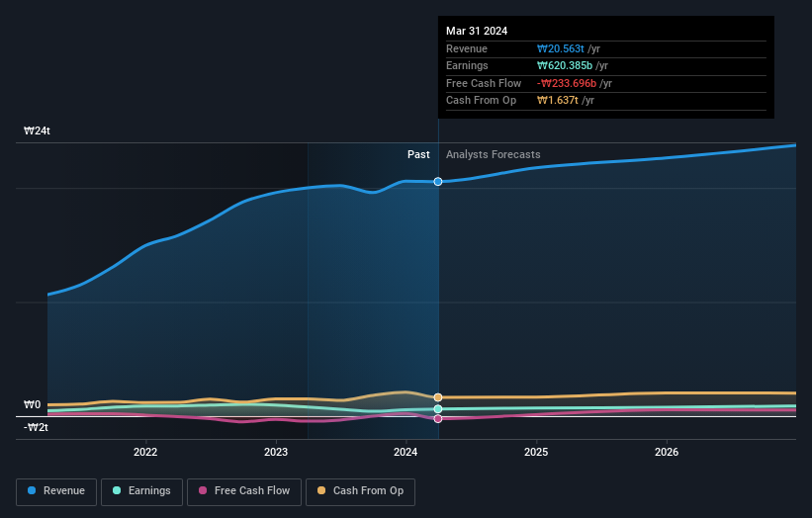812x518 pixels.
Task: Select the orange Cash From Op data point
Action: pos(438,397)
